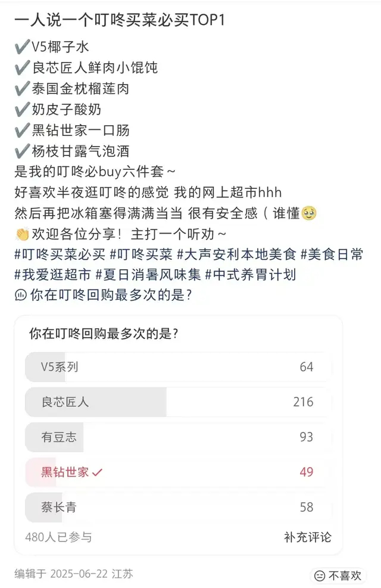Click the 480人已参与 participant count

(x=58, y=537)
